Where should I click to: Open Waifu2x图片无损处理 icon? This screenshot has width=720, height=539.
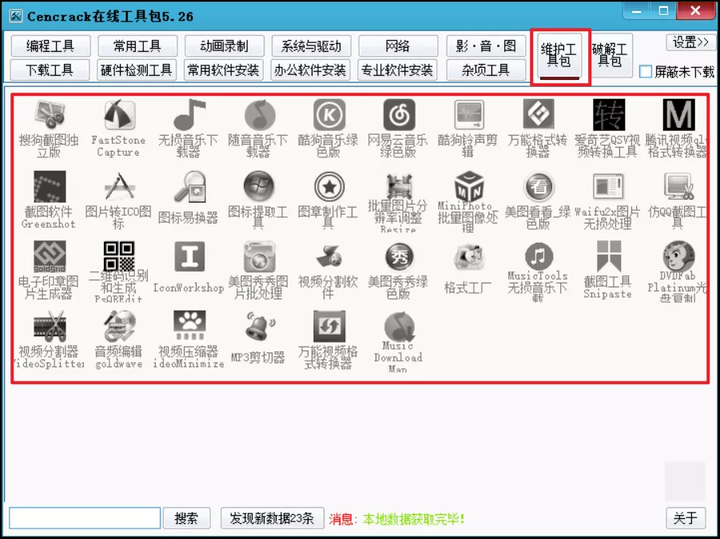point(608,186)
